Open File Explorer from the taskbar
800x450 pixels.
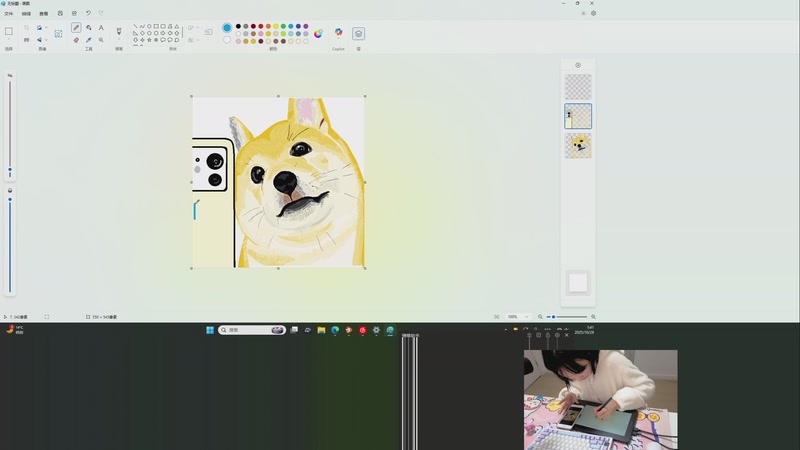pyautogui.click(x=321, y=330)
